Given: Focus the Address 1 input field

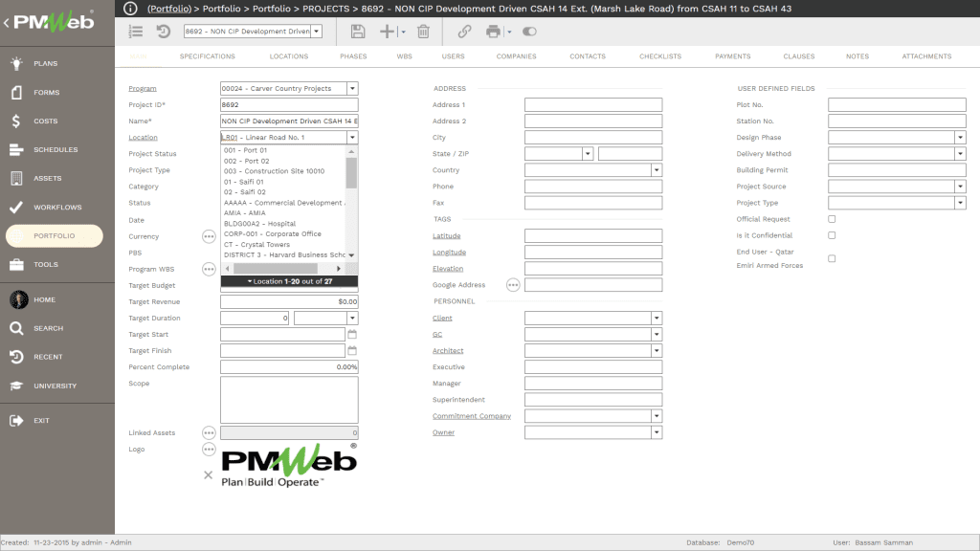Looking at the screenshot, I should pos(593,105).
